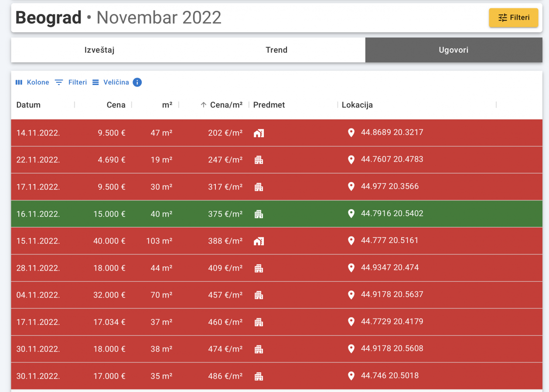Screen dimensions: 549x392
Task: Click location pin for 44.746 20.5018
Action: point(351,376)
